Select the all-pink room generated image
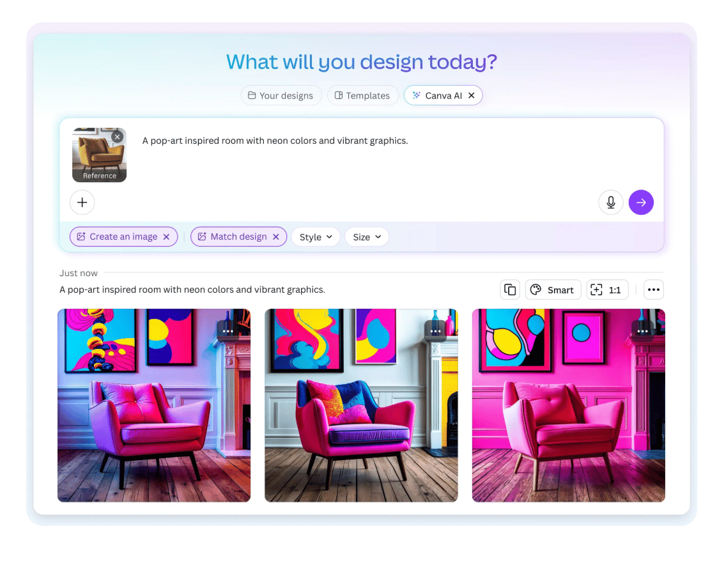717x588 pixels. pyautogui.click(x=568, y=406)
